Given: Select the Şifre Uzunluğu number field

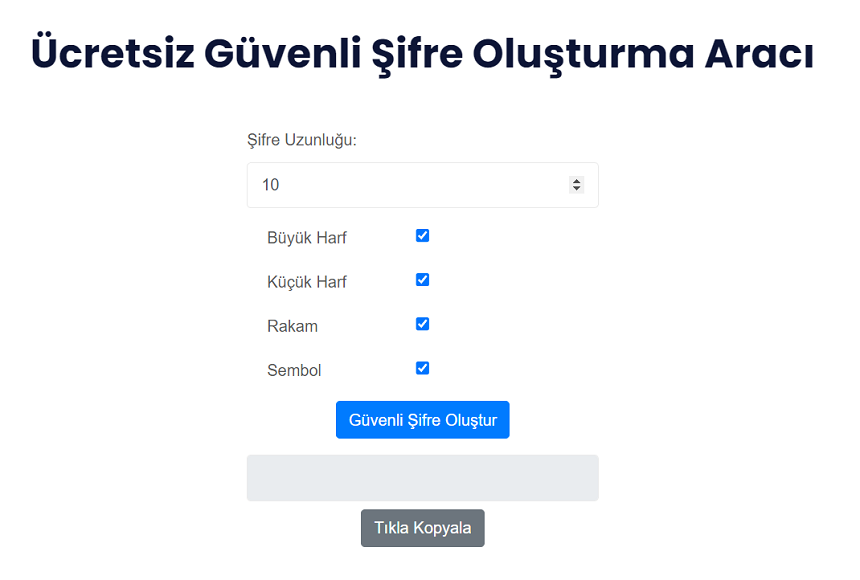Looking at the screenshot, I should tap(400, 184).
